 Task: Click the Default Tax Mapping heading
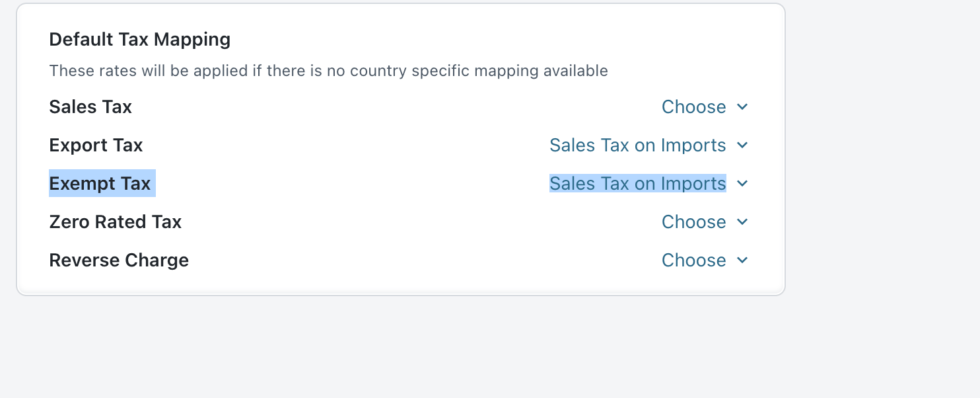(x=139, y=40)
